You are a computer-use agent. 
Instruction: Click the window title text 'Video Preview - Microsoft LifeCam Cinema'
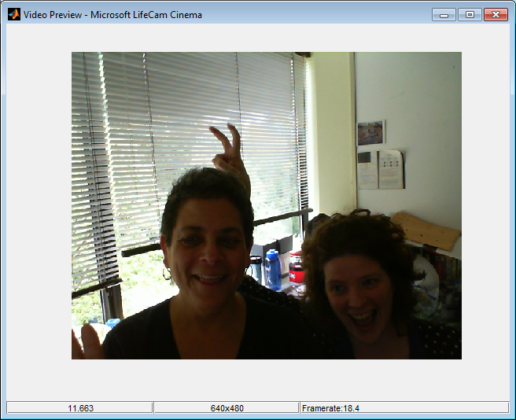[x=112, y=15]
